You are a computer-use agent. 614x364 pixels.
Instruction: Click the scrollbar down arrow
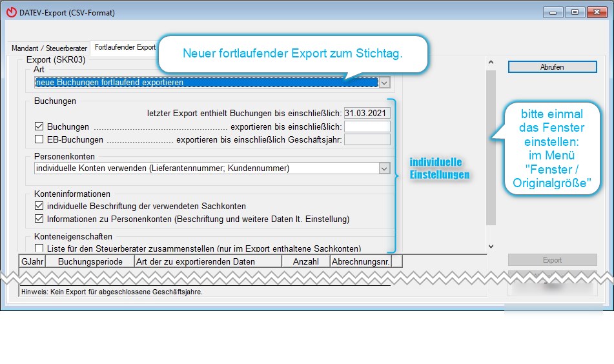tap(491, 246)
